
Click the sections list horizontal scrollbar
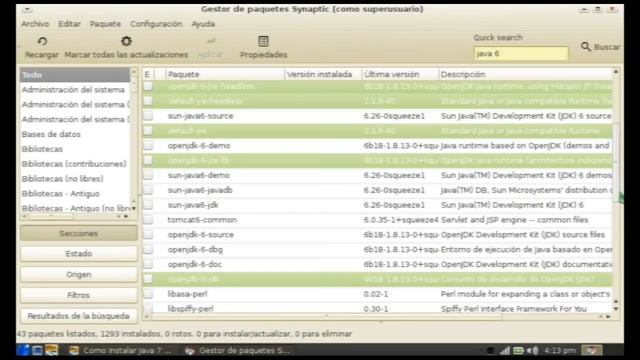(x=51, y=216)
